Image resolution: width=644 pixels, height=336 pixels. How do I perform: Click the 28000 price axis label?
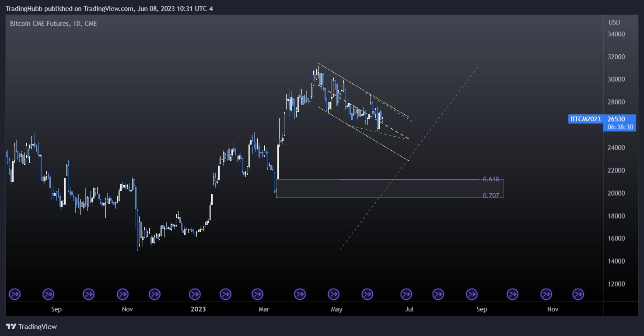coord(616,103)
